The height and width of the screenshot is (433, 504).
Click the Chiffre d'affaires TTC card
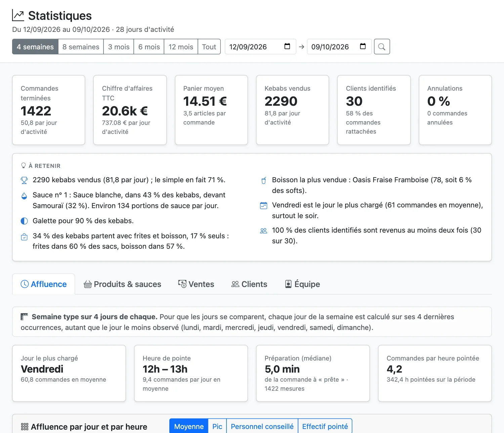tap(130, 110)
